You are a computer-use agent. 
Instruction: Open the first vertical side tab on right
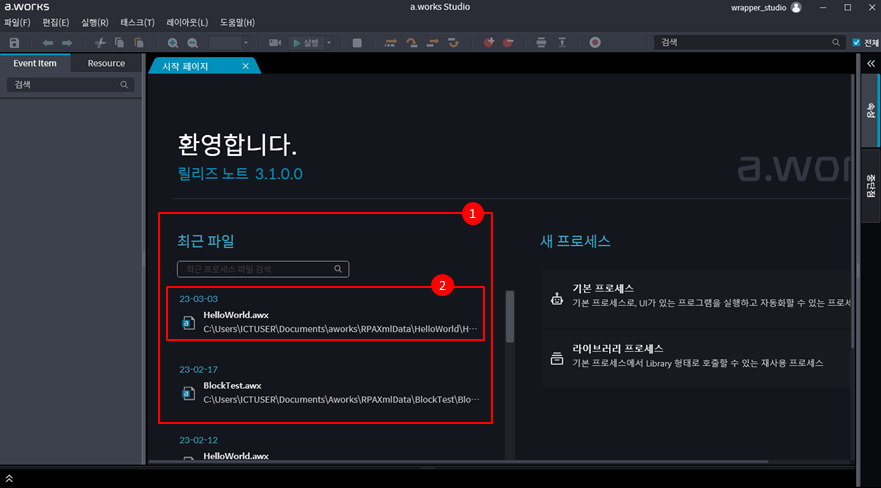point(870,110)
